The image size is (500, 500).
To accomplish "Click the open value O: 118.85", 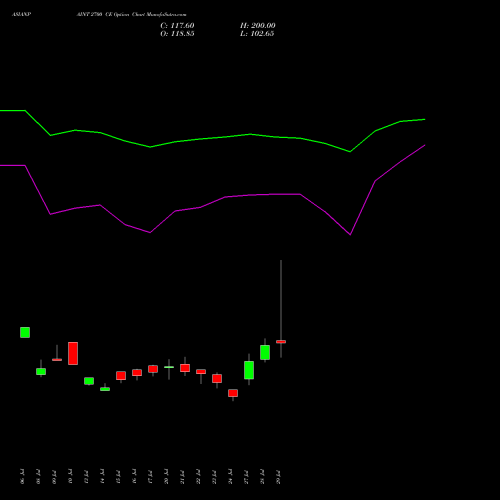I will pos(177,34).
